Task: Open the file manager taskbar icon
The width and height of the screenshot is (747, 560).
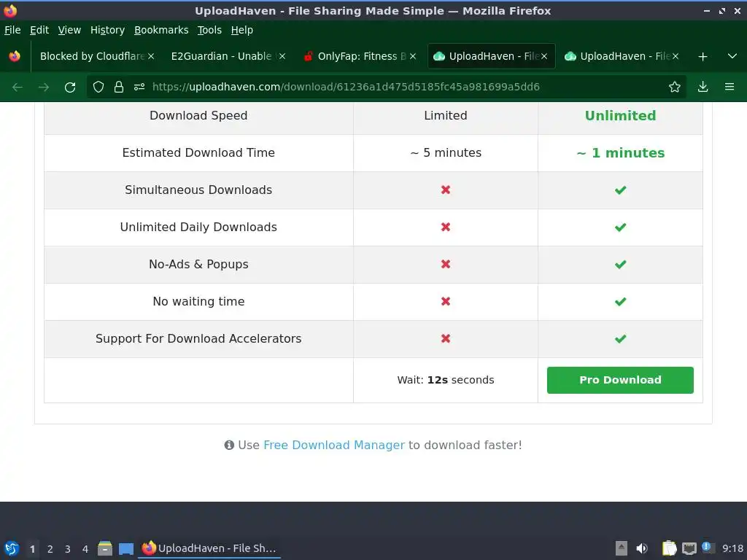Action: [x=105, y=548]
